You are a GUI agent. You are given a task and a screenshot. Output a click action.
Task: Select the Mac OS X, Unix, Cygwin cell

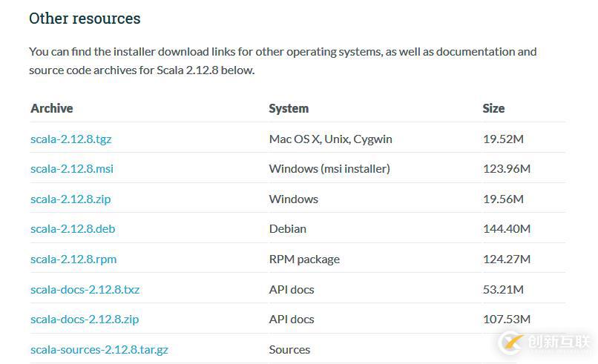tap(331, 139)
